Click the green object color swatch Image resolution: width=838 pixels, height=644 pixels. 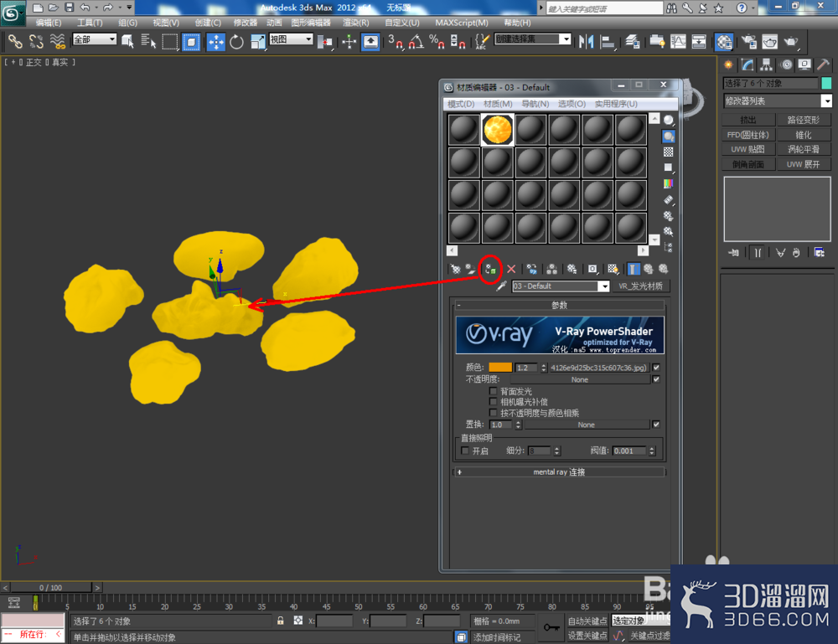tap(826, 83)
